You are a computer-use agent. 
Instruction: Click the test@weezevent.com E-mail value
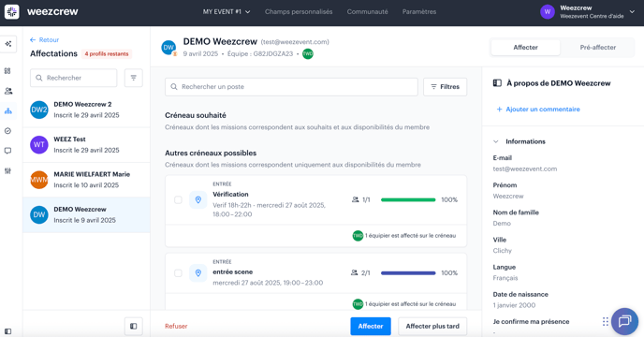(x=525, y=168)
